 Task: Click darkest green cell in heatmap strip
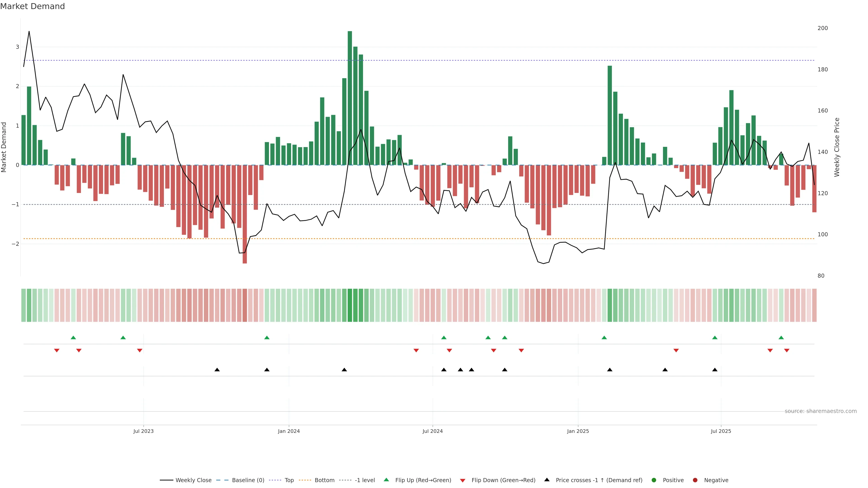click(350, 305)
